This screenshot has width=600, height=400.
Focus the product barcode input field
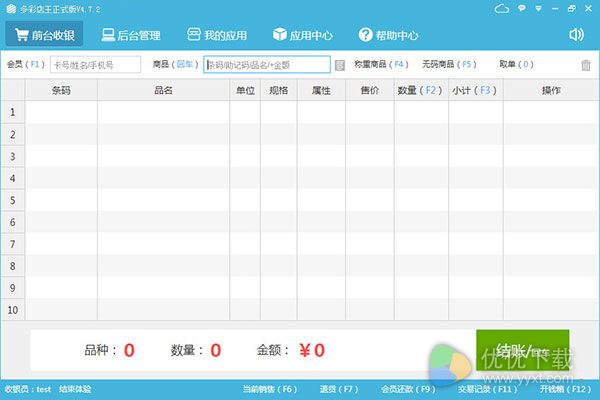tap(267, 65)
